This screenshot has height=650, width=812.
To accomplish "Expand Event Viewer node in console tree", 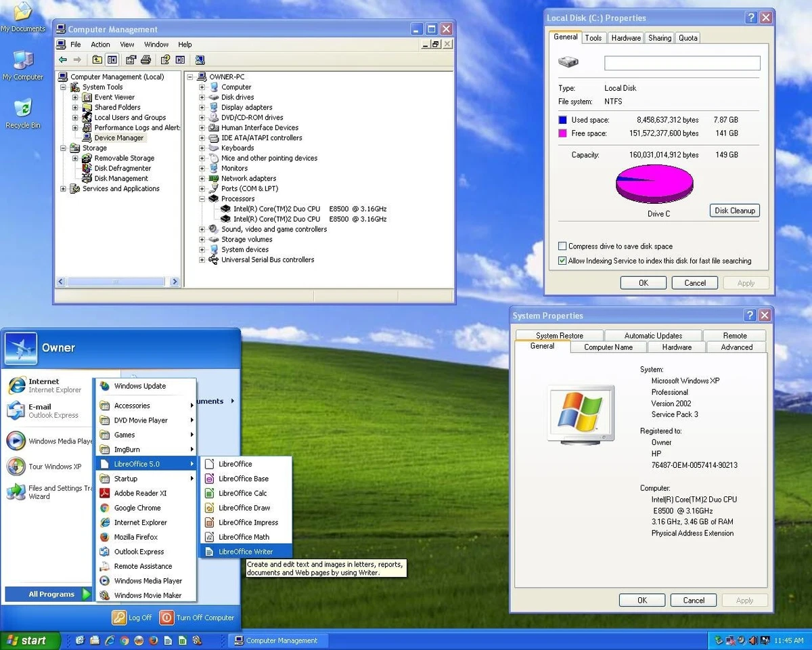I will coord(75,97).
